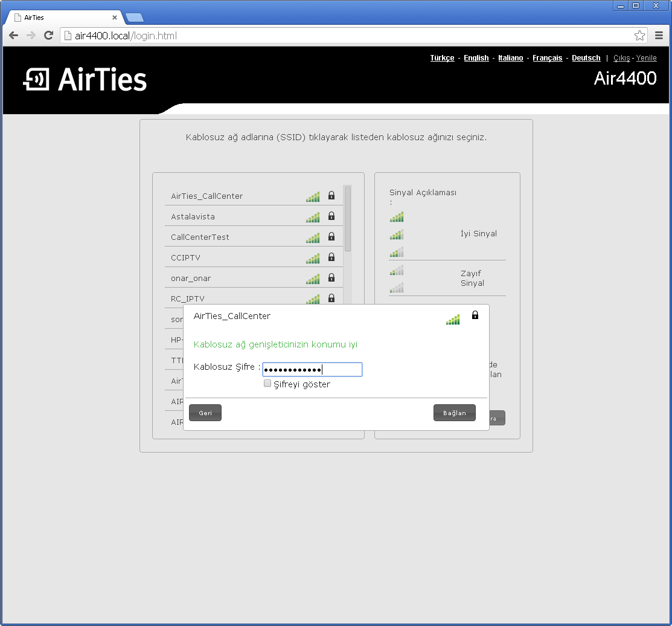Click the browser back arrow icon
Viewport: 672px width, 626px height.
click(x=13, y=35)
